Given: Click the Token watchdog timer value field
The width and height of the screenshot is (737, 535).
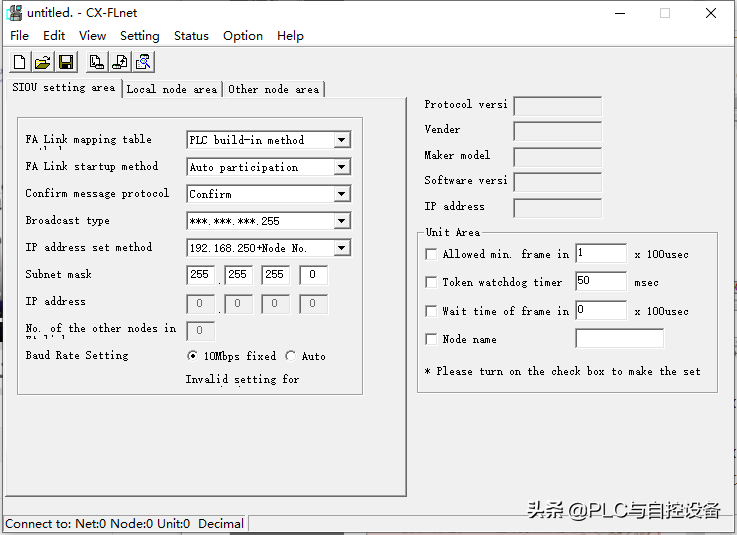Looking at the screenshot, I should 600,282.
